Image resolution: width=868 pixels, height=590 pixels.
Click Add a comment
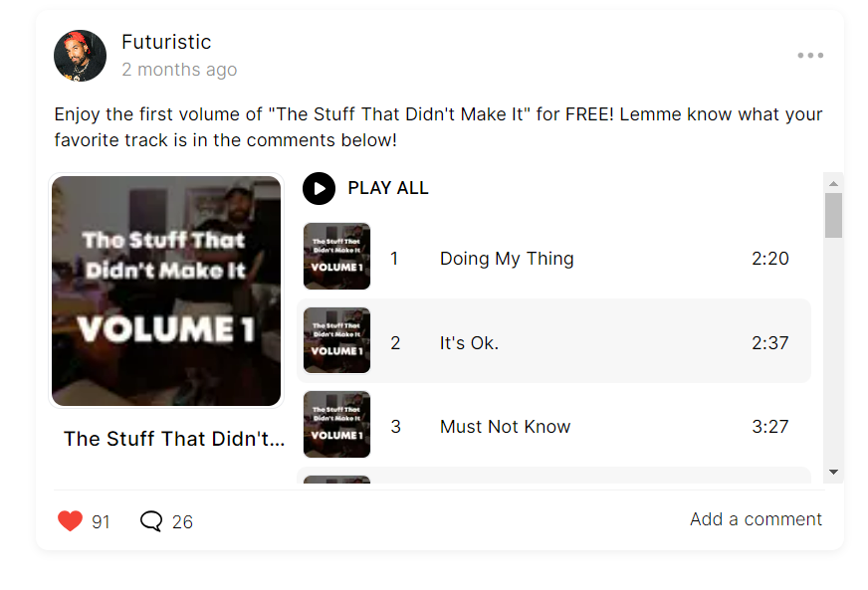[x=756, y=519]
